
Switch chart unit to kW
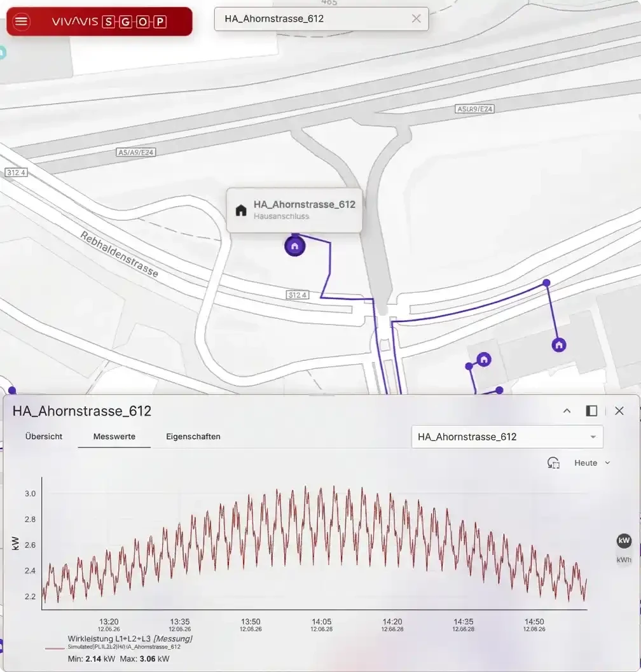[624, 540]
